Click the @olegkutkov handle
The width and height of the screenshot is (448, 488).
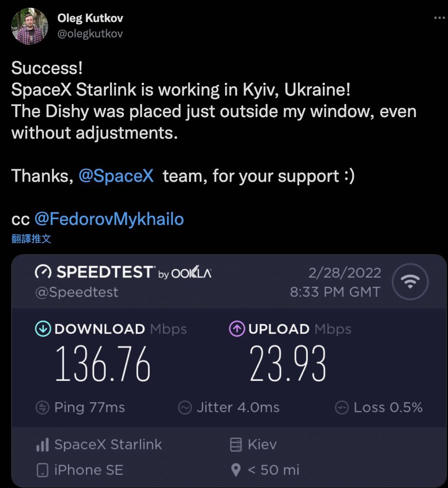(90, 33)
